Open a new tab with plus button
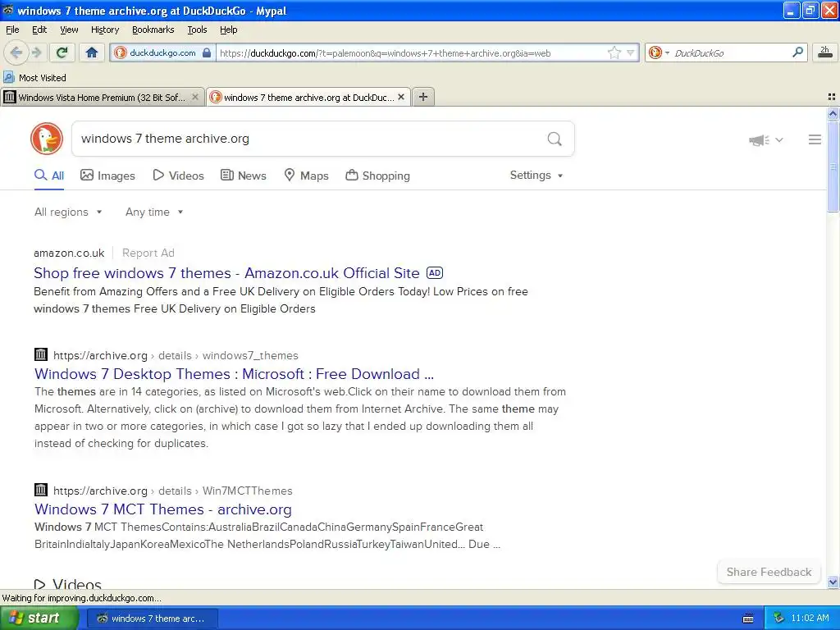 click(x=423, y=97)
